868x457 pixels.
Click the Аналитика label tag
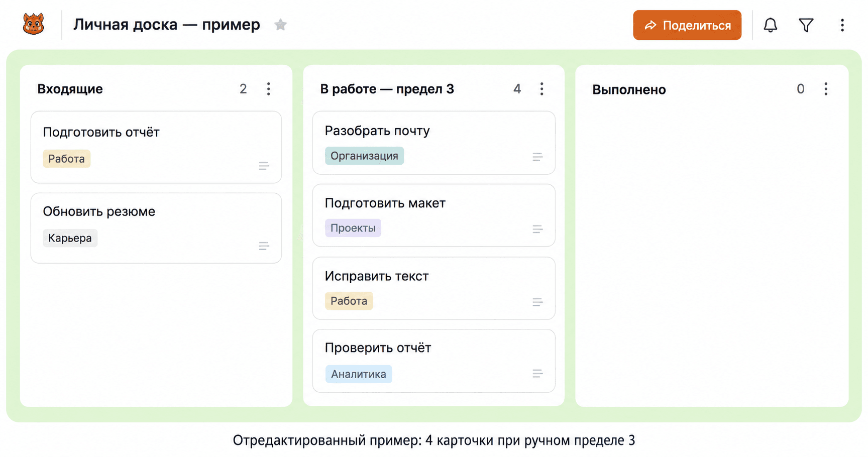pos(359,374)
